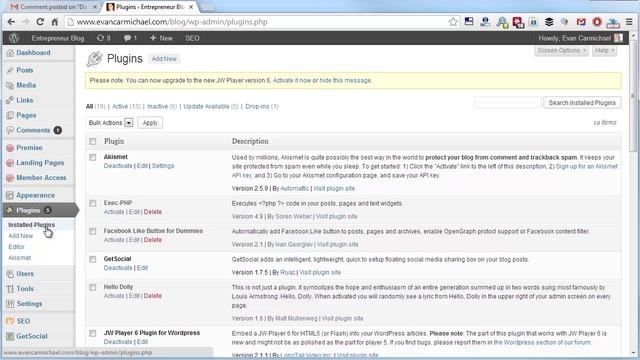Click the browser address bar URL

coord(172,22)
